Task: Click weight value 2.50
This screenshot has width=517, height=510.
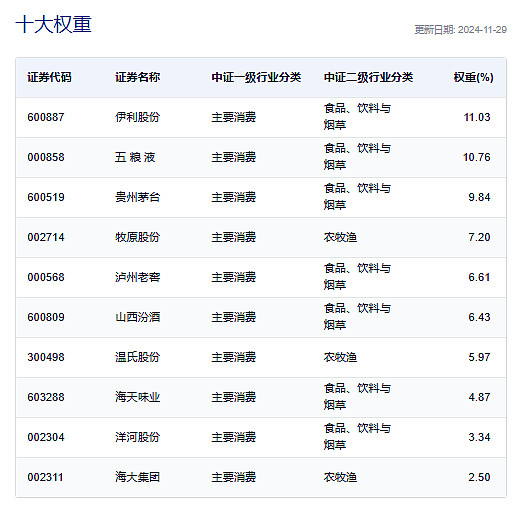Action: click(479, 477)
